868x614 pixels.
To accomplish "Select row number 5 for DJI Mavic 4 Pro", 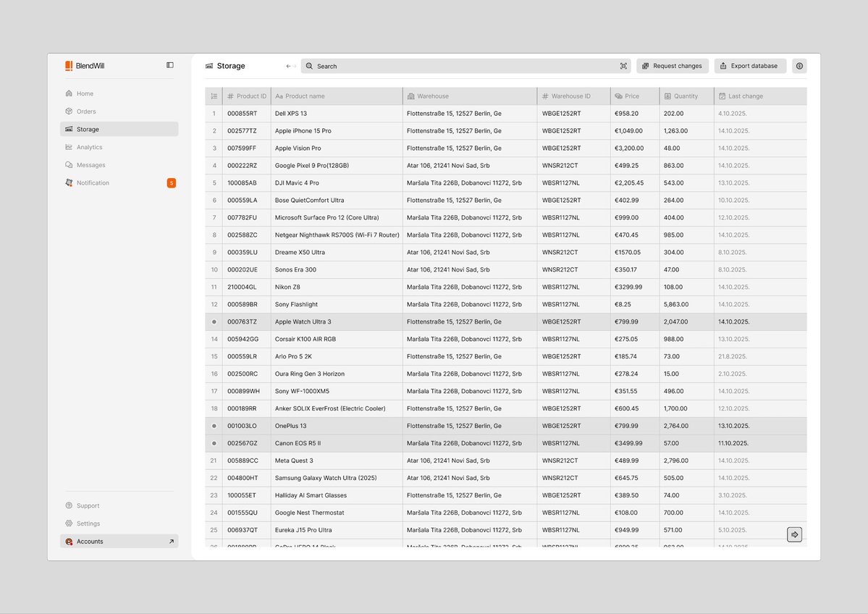I will [x=214, y=182].
